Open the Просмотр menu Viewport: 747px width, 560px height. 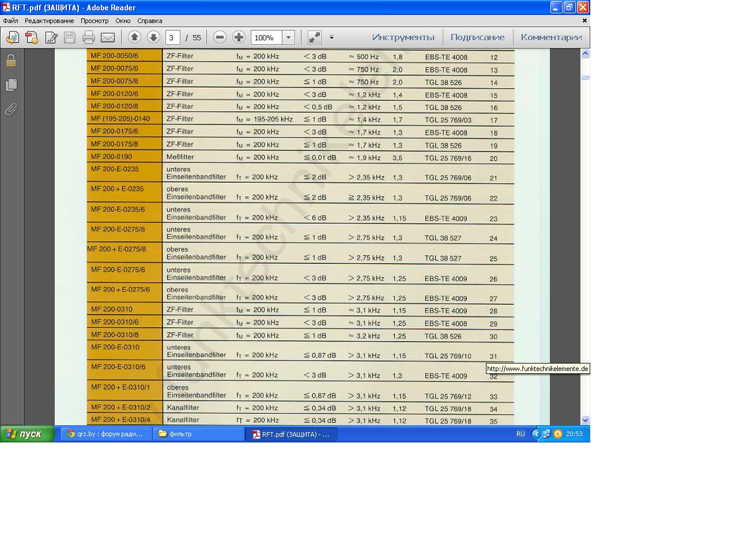coord(95,21)
